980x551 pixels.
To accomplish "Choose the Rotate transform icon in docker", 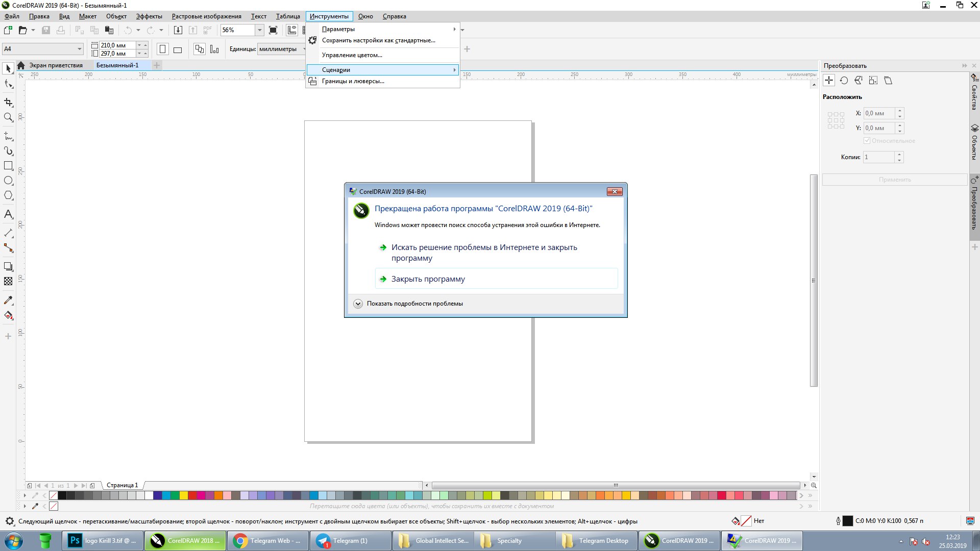I will click(844, 81).
